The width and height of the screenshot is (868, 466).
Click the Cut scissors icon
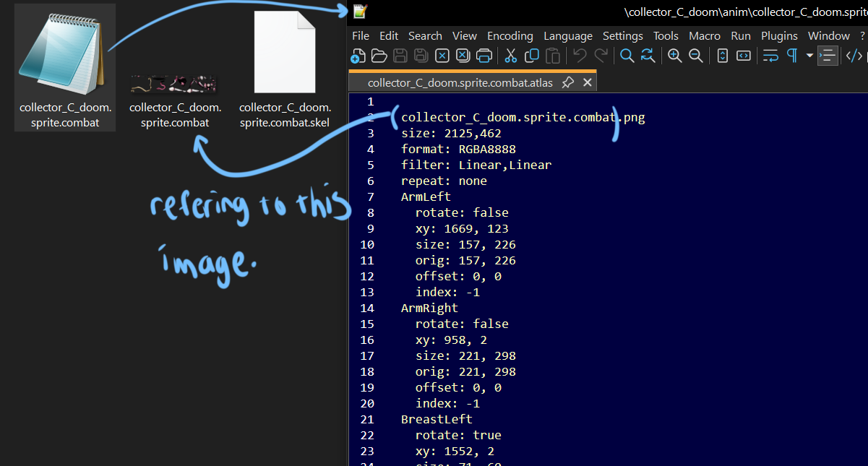(x=510, y=56)
